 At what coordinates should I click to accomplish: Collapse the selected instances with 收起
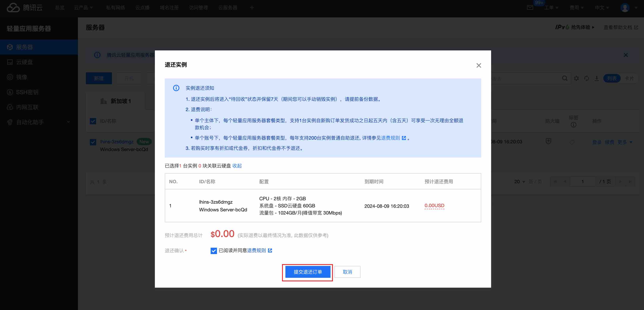click(237, 166)
